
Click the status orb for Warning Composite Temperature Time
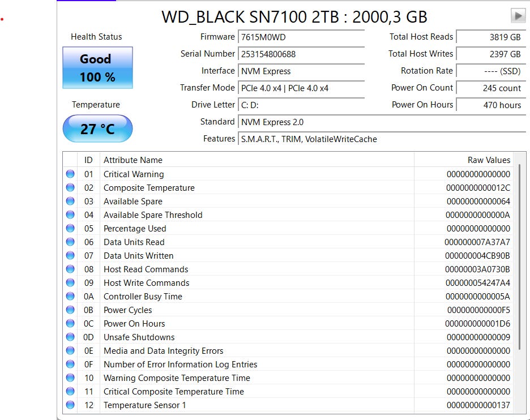point(70,378)
